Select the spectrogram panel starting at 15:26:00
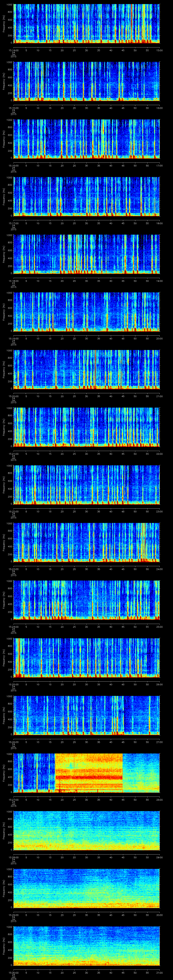 click(x=86, y=715)
